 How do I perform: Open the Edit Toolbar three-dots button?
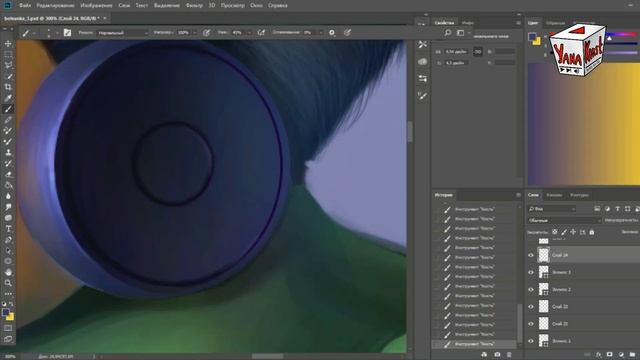point(8,293)
